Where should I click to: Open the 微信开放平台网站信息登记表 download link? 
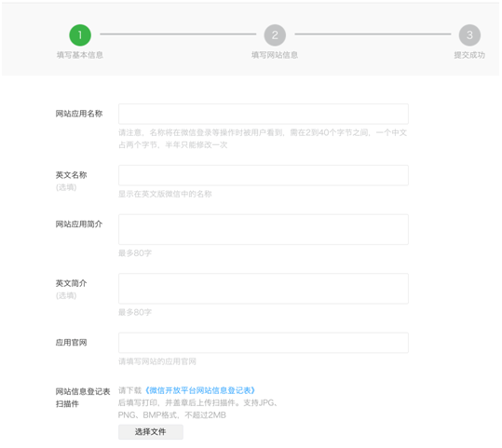click(x=199, y=390)
